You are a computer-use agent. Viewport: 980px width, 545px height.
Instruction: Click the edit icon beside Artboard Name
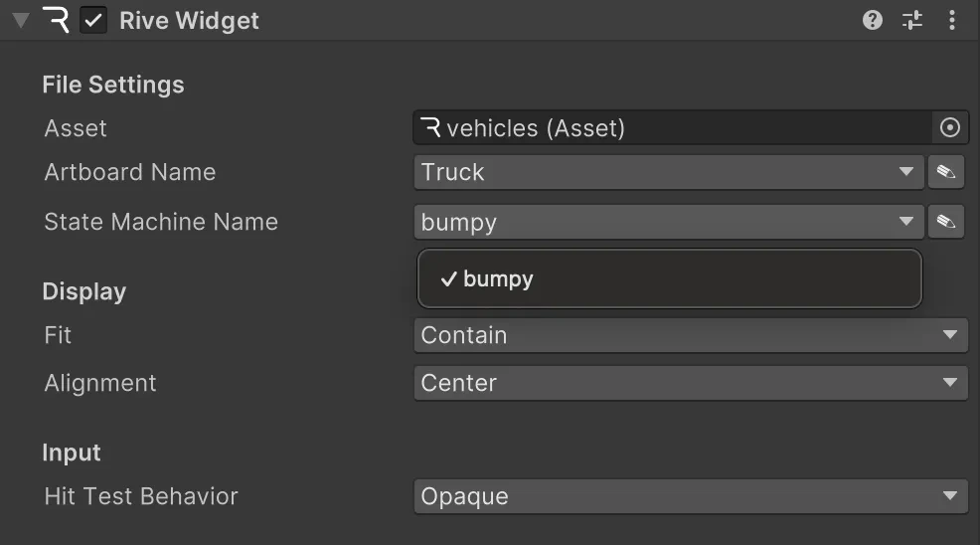tap(946, 172)
